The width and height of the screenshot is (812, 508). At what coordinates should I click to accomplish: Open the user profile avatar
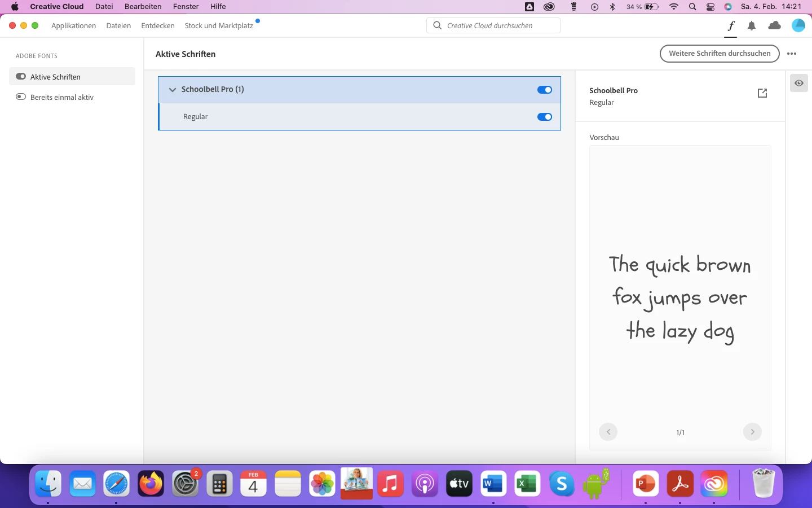[798, 25]
